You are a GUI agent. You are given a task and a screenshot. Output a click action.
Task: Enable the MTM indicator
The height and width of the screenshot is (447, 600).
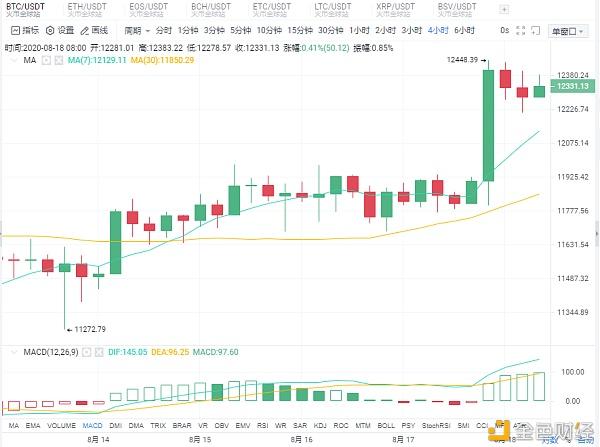[363, 426]
